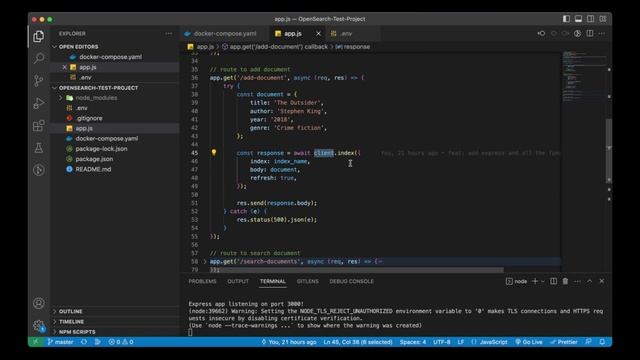Open the Extensions view
The image size is (640, 360).
[x=39, y=125]
